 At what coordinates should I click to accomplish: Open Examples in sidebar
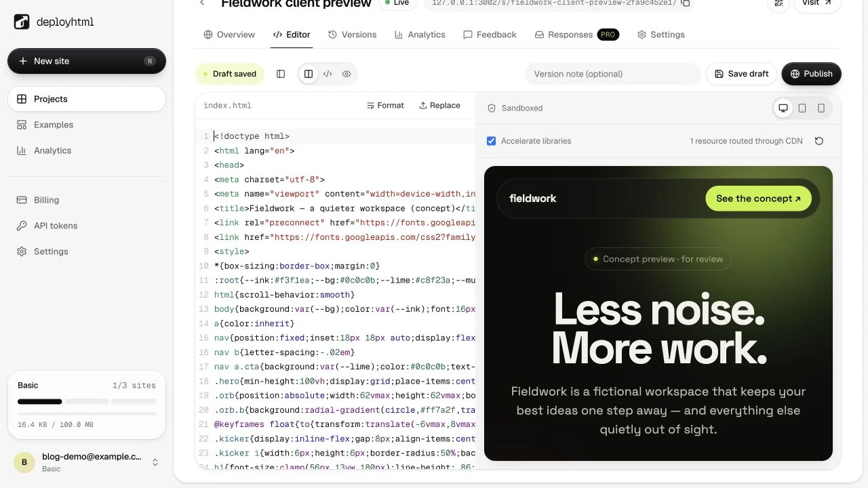coord(87,125)
